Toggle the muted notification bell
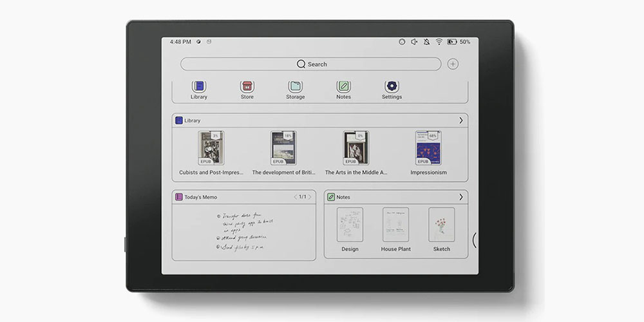 pyautogui.click(x=426, y=42)
